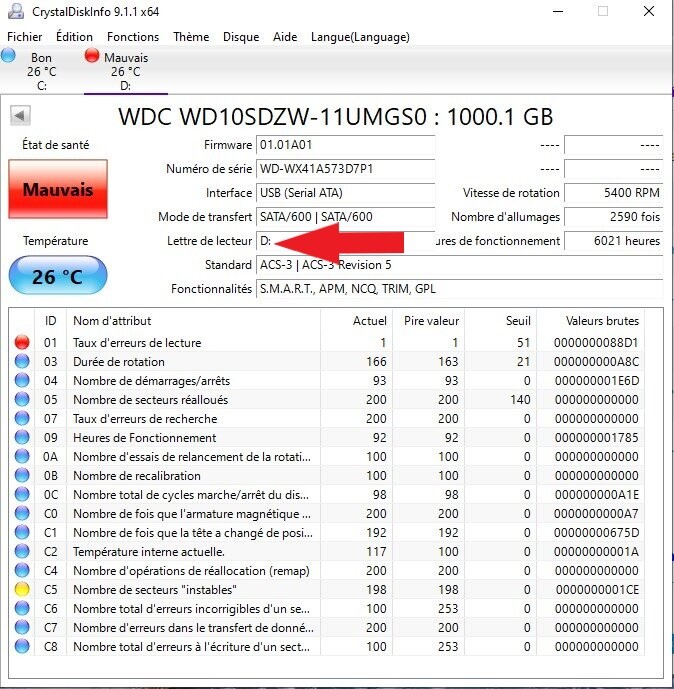
Task: Open the Fichier menu
Action: [x=25, y=37]
